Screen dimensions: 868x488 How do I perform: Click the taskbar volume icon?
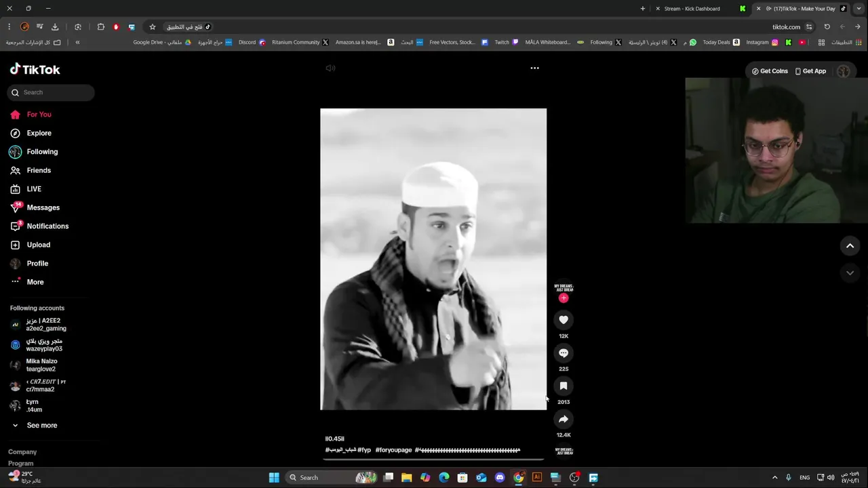click(x=831, y=478)
